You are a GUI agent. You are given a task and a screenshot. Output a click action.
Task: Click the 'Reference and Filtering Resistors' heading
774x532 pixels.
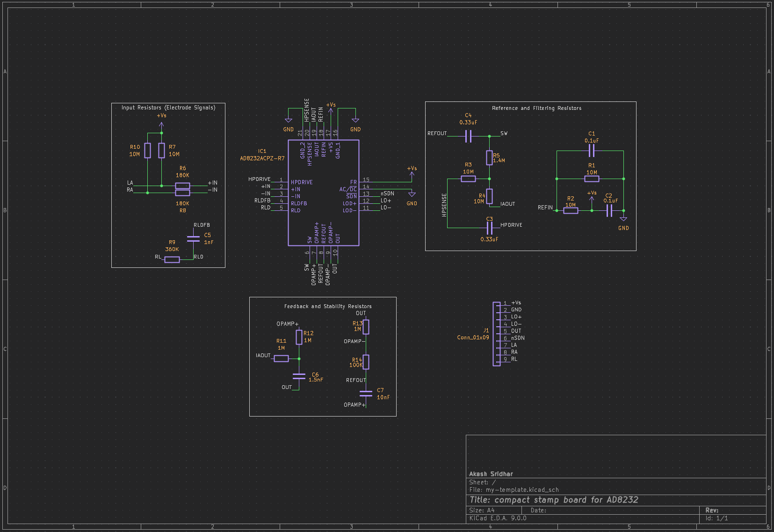pos(536,108)
